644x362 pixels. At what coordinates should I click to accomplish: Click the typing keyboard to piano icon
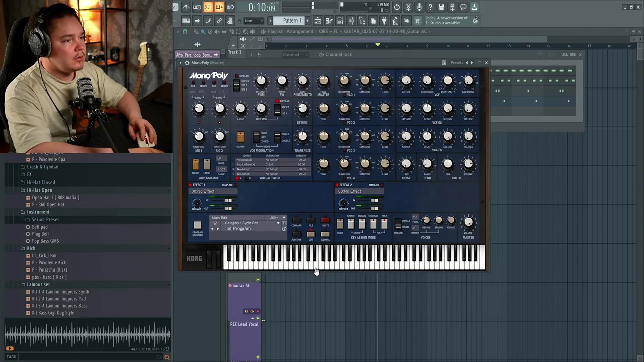186,21
